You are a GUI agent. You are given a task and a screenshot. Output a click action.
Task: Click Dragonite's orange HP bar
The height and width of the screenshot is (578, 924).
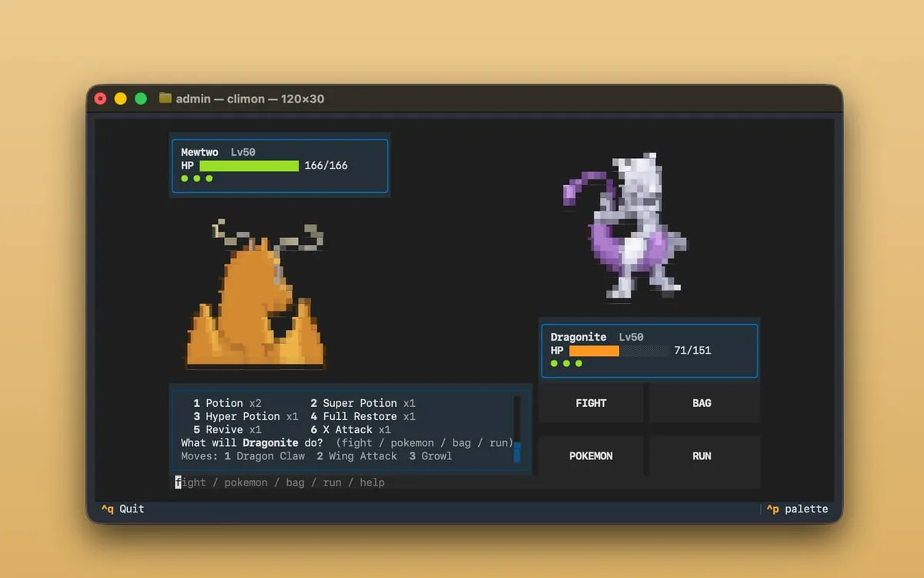pyautogui.click(x=594, y=351)
